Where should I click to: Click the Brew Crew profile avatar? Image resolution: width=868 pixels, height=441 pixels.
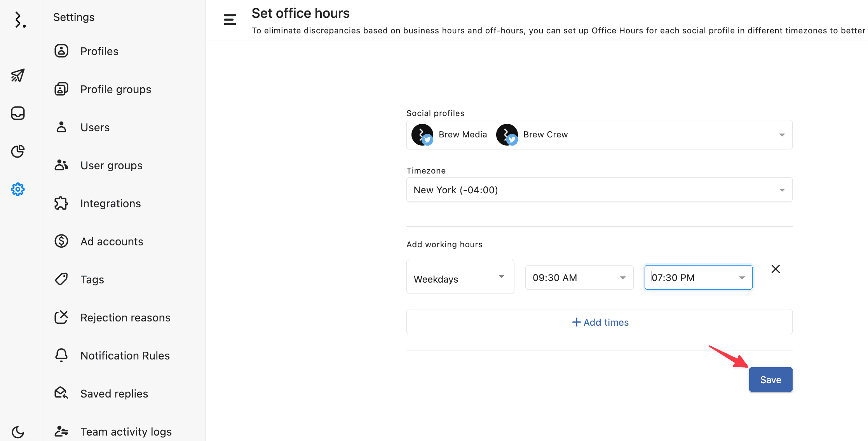point(507,135)
